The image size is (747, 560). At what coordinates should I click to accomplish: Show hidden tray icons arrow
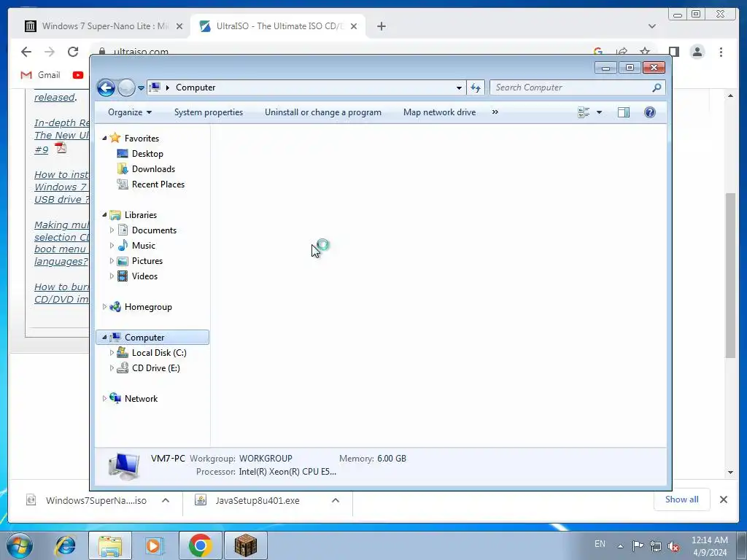click(620, 546)
